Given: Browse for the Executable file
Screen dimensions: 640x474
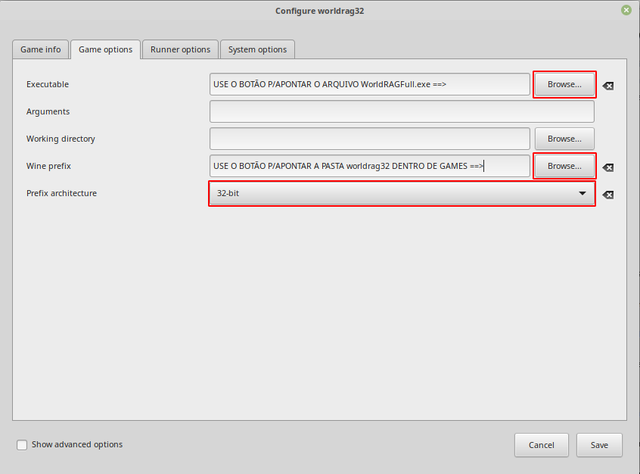Looking at the screenshot, I should point(564,85).
